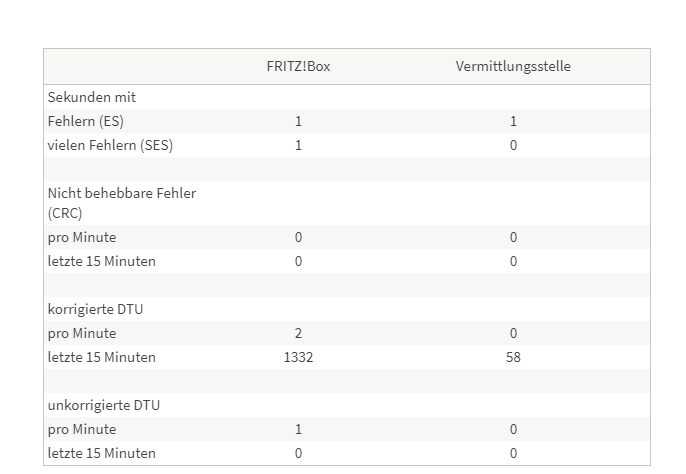Screen dimensions: 686x474
Task: Click letzte 15 Minuten label under unkorrigierte DTU
Action: tap(102, 453)
